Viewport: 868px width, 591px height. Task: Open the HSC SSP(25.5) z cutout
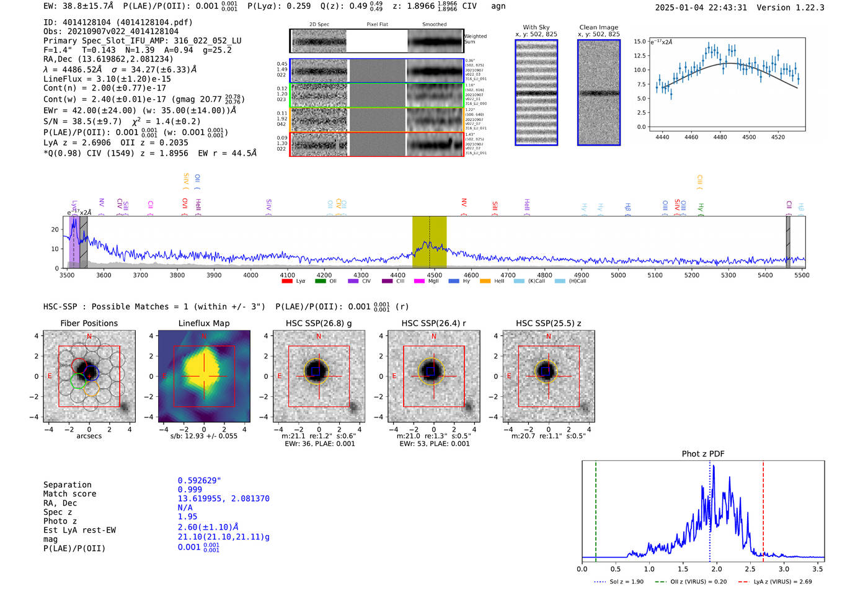point(549,376)
